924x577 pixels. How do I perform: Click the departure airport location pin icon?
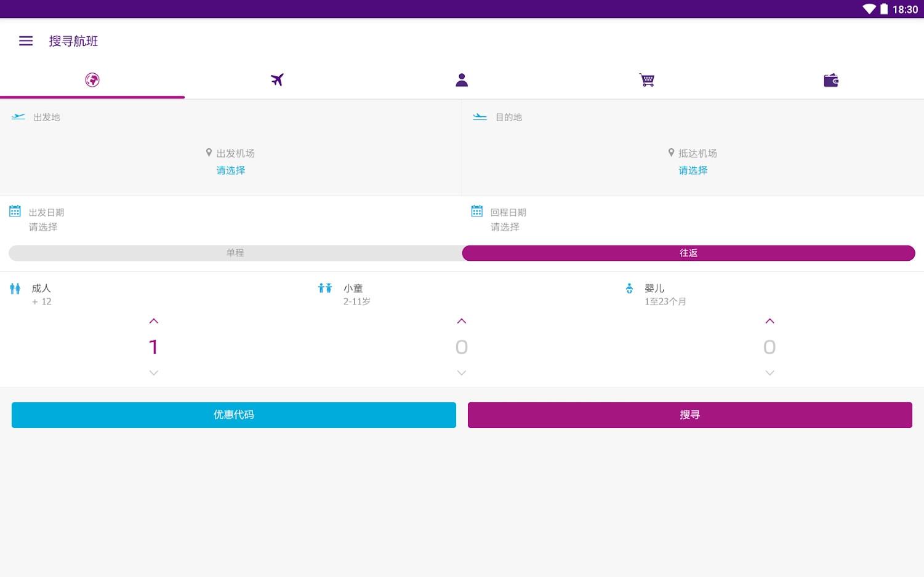point(207,152)
